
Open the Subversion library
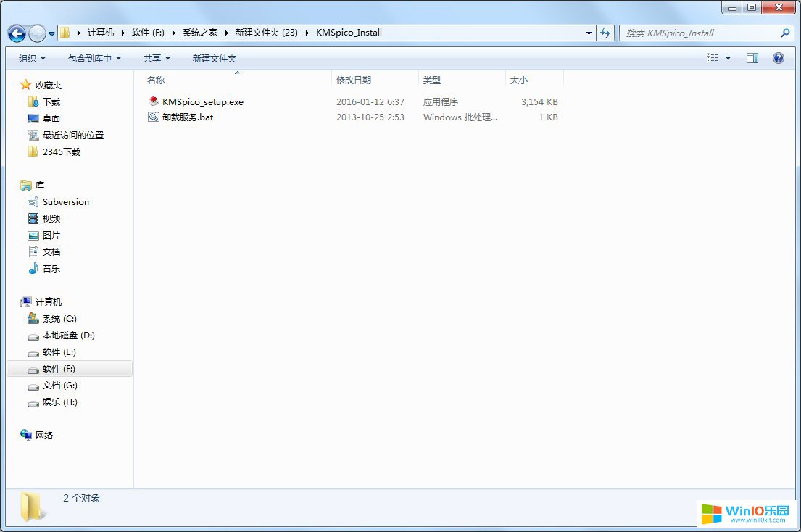65,201
